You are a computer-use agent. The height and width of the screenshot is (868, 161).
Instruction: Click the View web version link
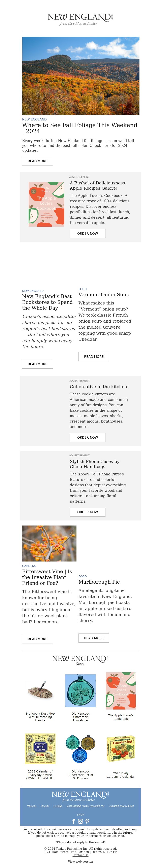coord(80,861)
